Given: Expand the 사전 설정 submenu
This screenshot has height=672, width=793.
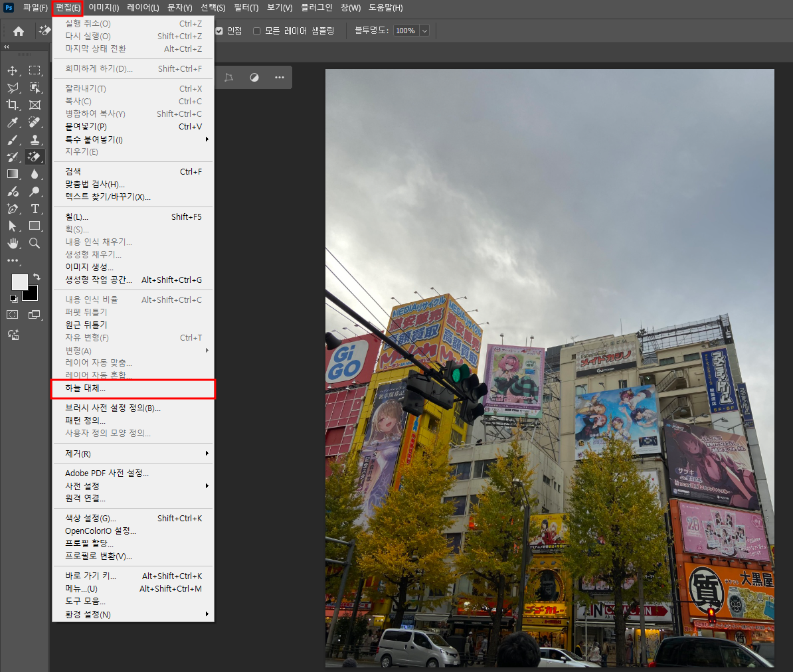Looking at the screenshot, I should coord(133,486).
